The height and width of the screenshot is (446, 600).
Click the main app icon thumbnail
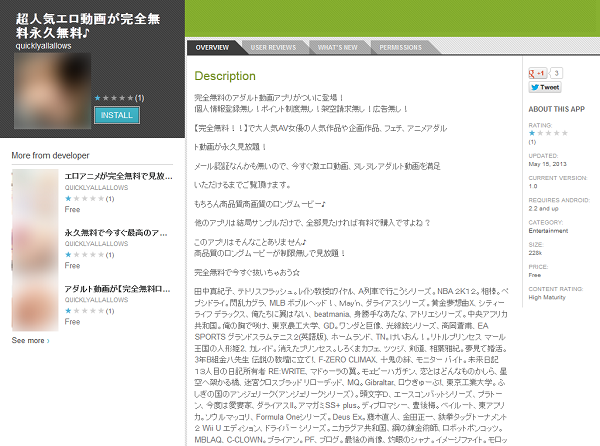[52, 91]
